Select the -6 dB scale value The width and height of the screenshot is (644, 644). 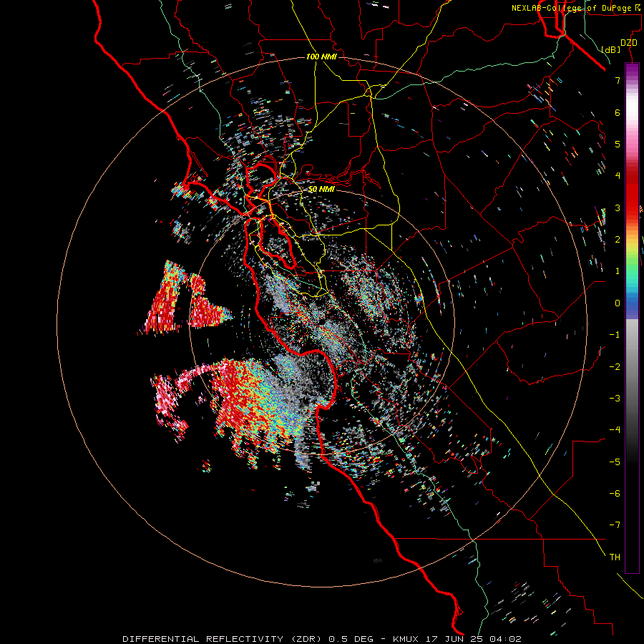tap(615, 494)
